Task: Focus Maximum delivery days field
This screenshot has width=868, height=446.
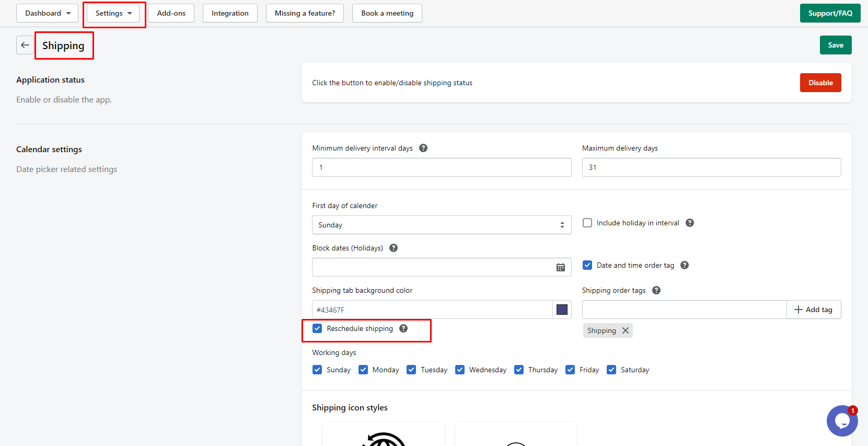Action: (x=711, y=167)
